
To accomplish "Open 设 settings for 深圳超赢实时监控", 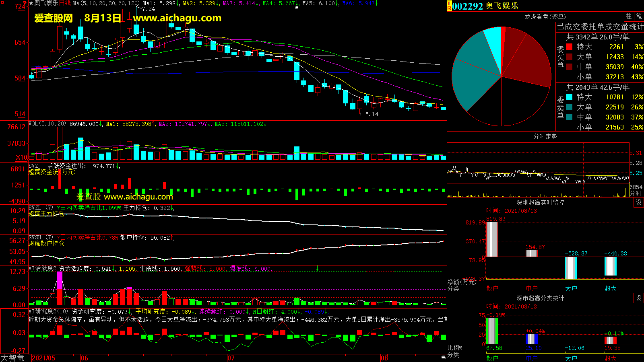I will [639, 202].
